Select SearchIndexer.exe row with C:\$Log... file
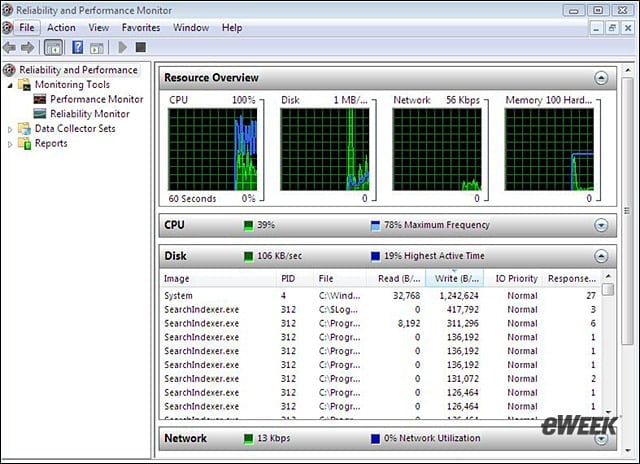 pos(380,309)
